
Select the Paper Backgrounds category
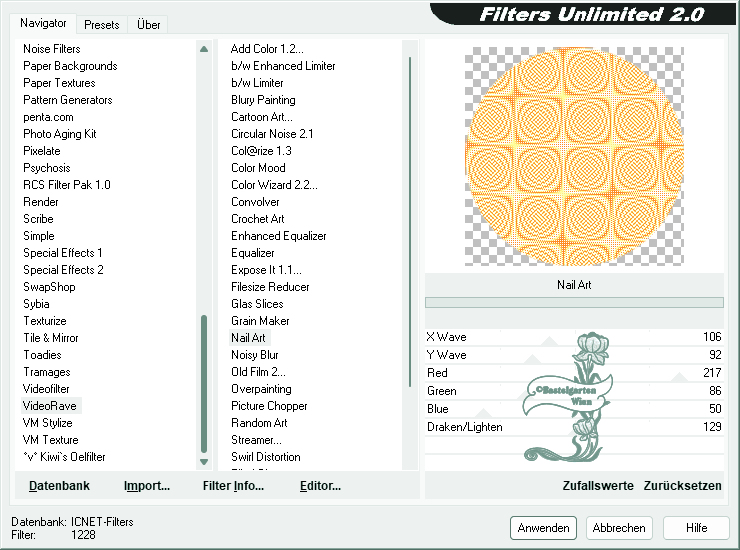point(70,66)
